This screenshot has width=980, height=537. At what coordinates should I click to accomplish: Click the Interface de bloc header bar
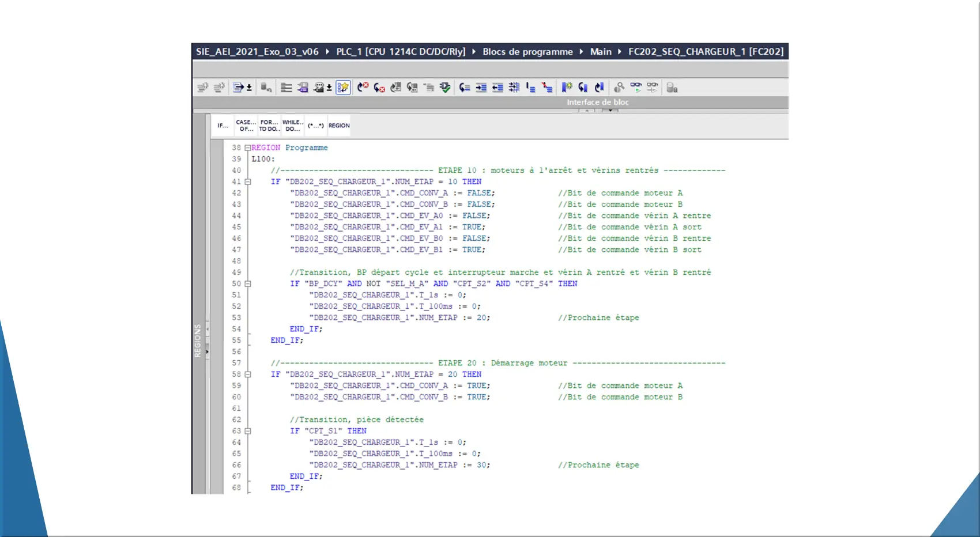point(597,103)
